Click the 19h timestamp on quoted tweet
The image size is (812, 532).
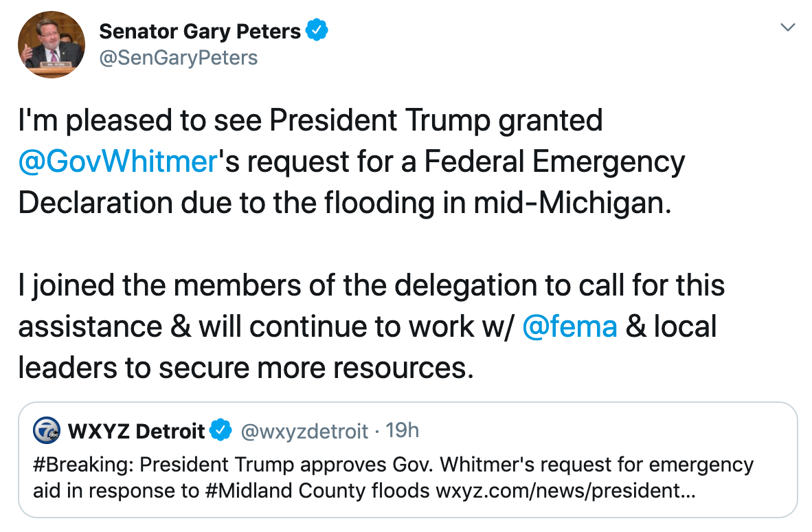click(x=403, y=431)
